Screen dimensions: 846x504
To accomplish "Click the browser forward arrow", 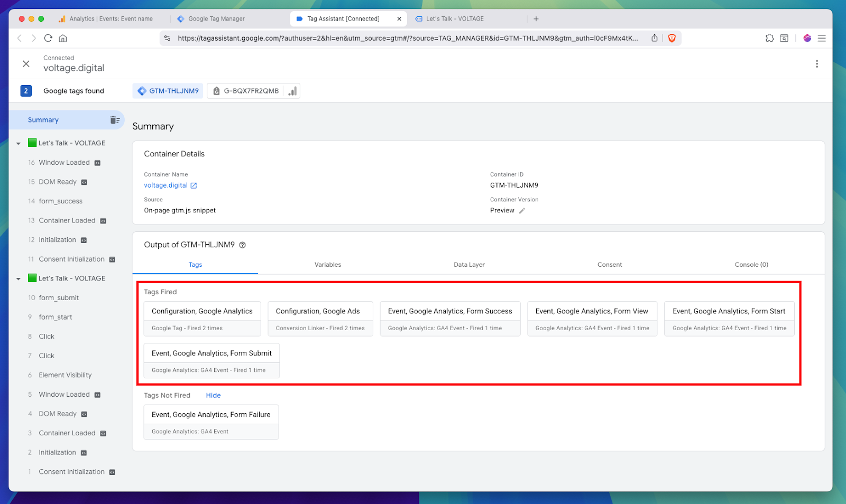I will [x=34, y=38].
